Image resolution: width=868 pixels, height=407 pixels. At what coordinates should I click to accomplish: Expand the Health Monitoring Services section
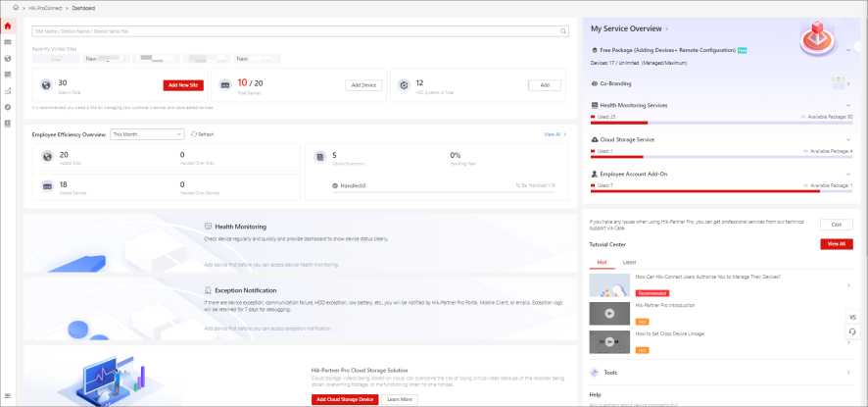(x=846, y=104)
